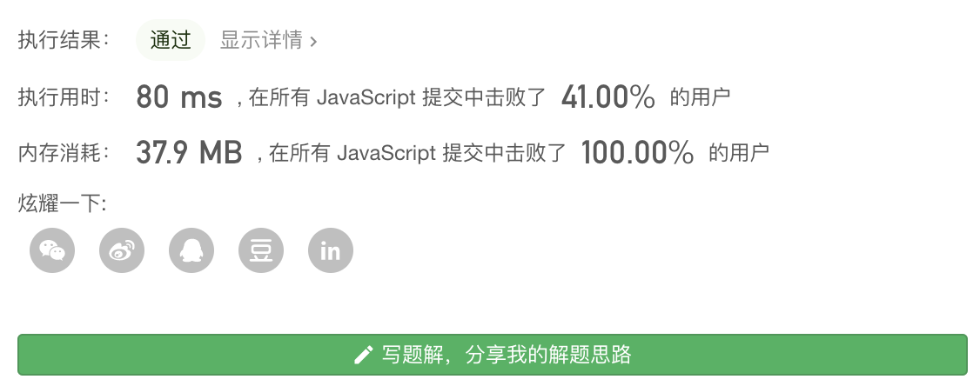The image size is (980, 386).
Task: Click the 写题解，分享我的解题思路 button
Action: [493, 355]
